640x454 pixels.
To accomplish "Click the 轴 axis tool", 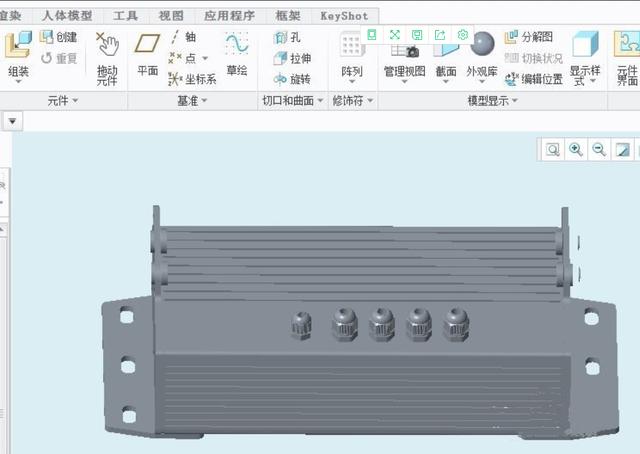I will coord(182,37).
